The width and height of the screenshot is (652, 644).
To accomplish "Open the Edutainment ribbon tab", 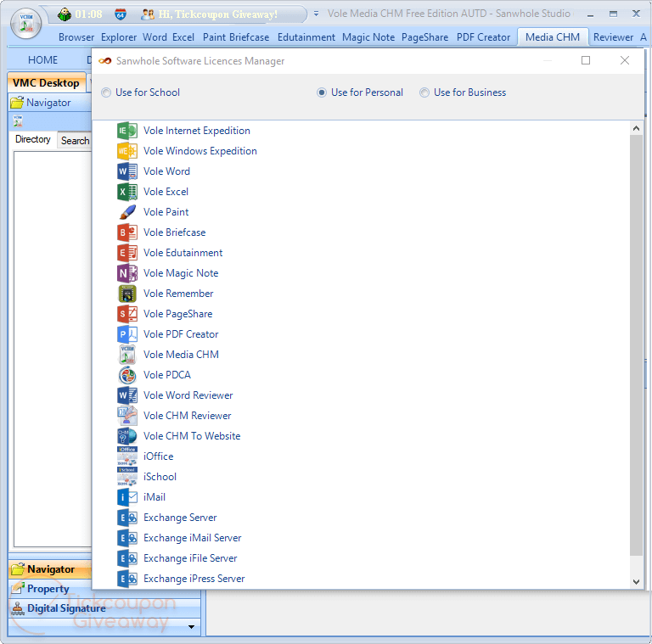I will 306,37.
